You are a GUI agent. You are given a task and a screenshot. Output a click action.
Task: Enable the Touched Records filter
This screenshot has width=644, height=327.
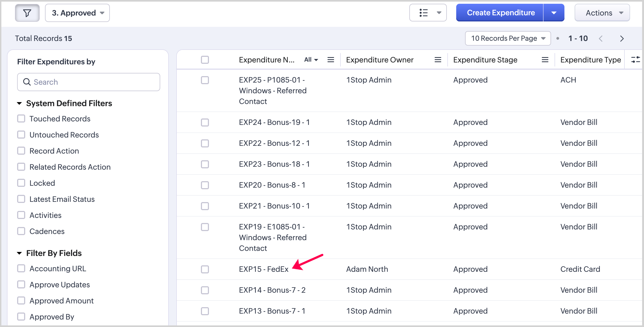[21, 119]
